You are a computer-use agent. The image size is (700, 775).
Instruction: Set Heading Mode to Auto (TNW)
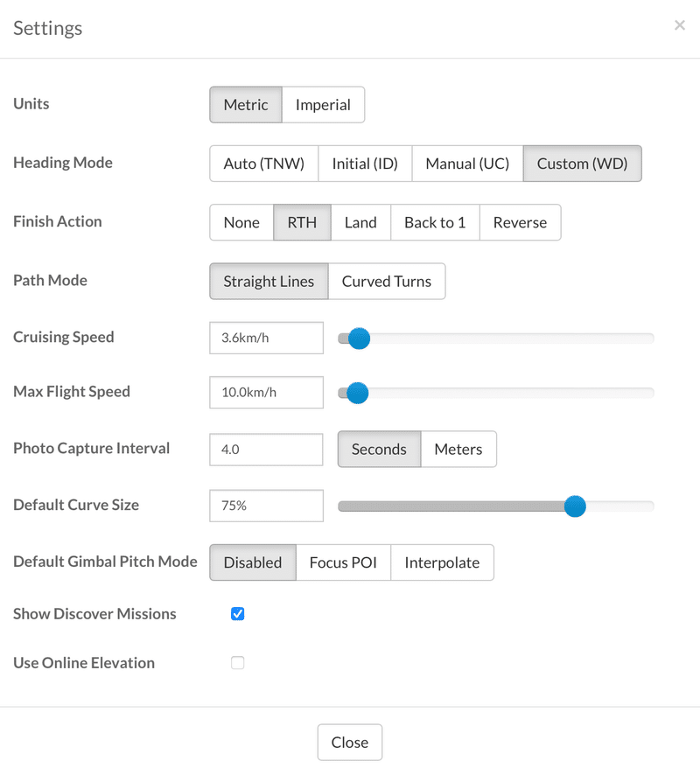point(264,164)
